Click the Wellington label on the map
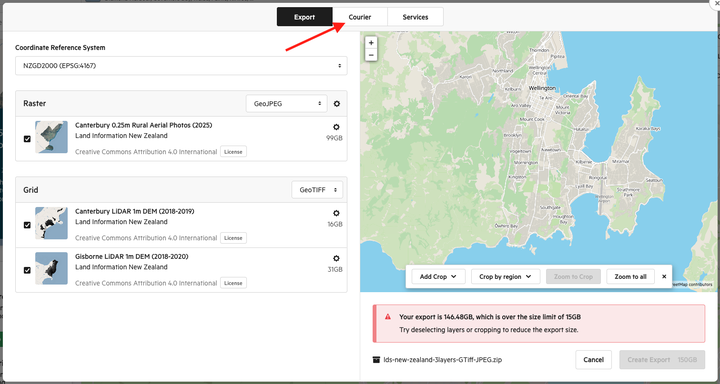 [542, 88]
